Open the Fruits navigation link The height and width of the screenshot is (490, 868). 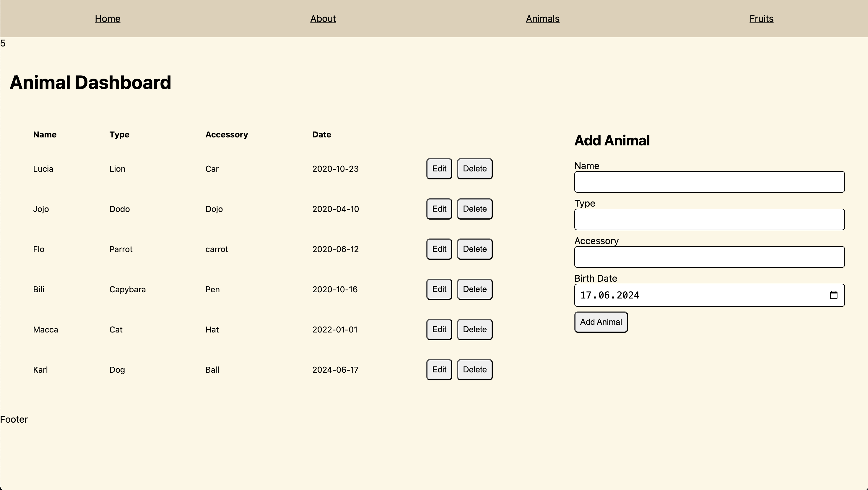click(x=761, y=19)
